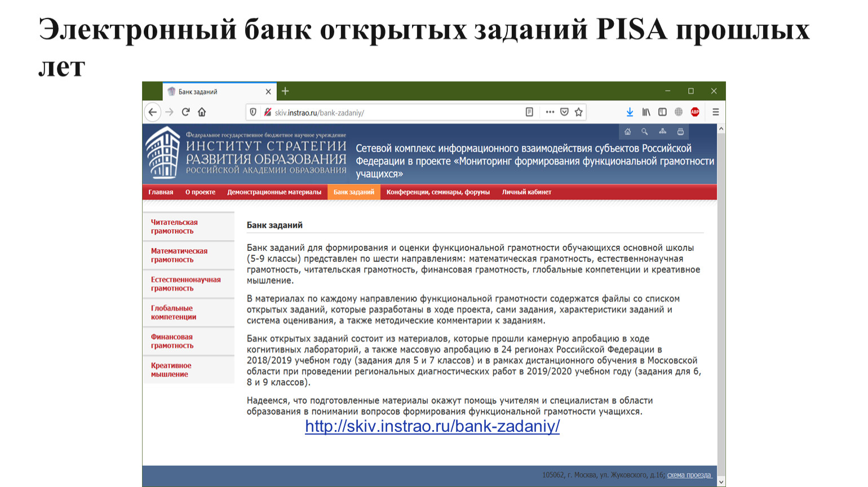The height and width of the screenshot is (487, 868).
Task: Go to browser Home page icon
Action: tap(202, 112)
